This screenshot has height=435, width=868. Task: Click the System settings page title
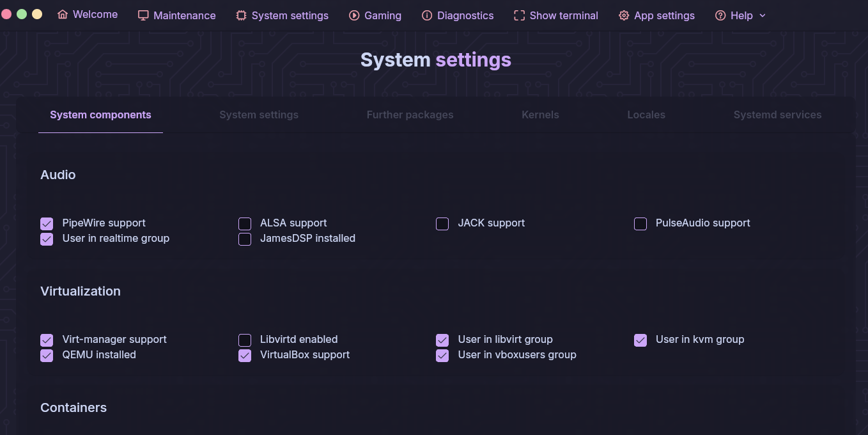(x=436, y=59)
